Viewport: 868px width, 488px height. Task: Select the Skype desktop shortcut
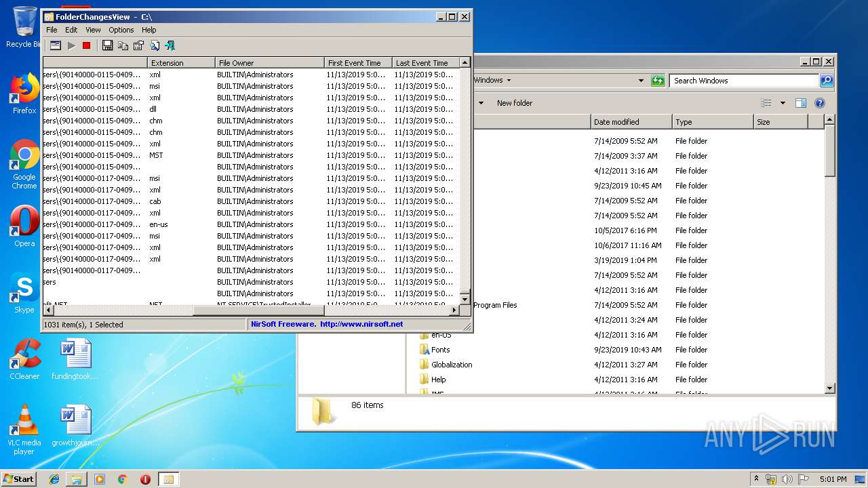24,293
